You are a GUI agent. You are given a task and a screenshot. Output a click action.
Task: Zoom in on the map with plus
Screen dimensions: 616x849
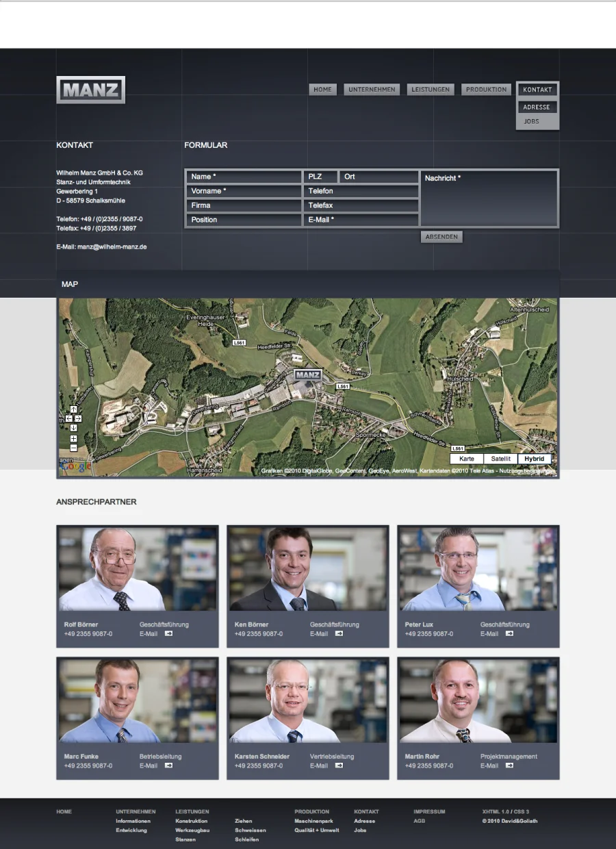click(73, 438)
